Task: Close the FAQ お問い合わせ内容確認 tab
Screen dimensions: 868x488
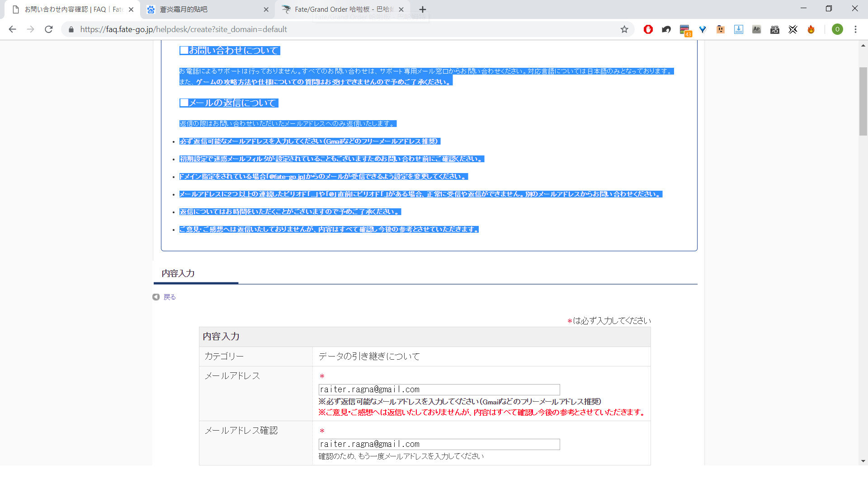Action: point(131,9)
